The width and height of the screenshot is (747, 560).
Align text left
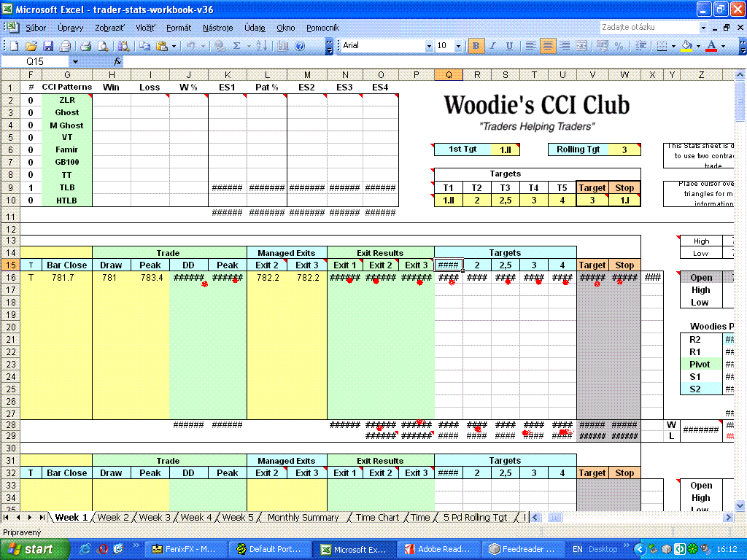click(x=530, y=46)
